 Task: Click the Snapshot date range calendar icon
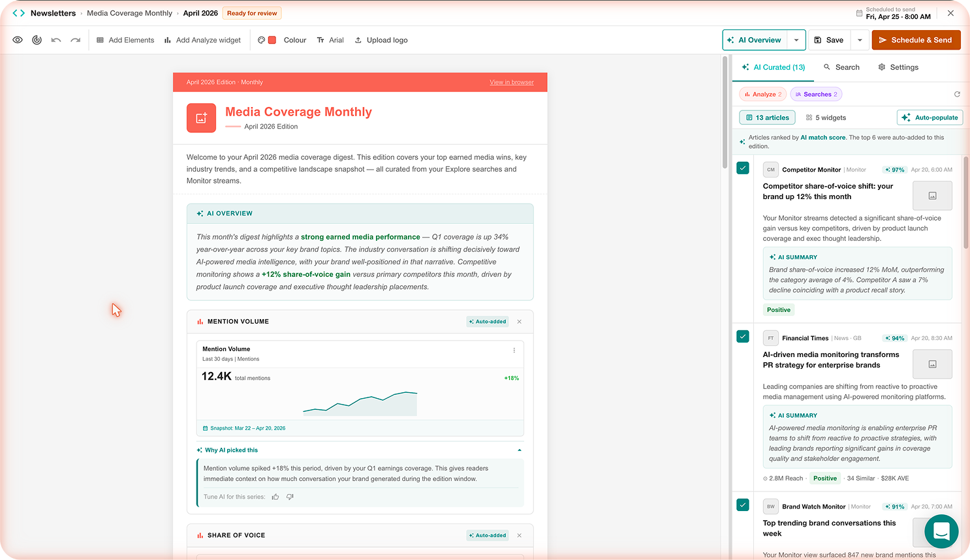pyautogui.click(x=205, y=428)
